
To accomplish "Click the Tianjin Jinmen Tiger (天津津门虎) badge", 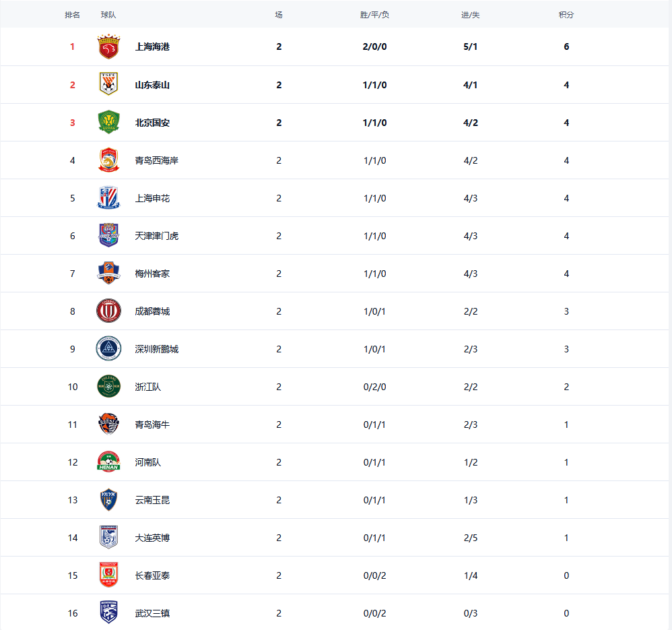I will (x=108, y=236).
